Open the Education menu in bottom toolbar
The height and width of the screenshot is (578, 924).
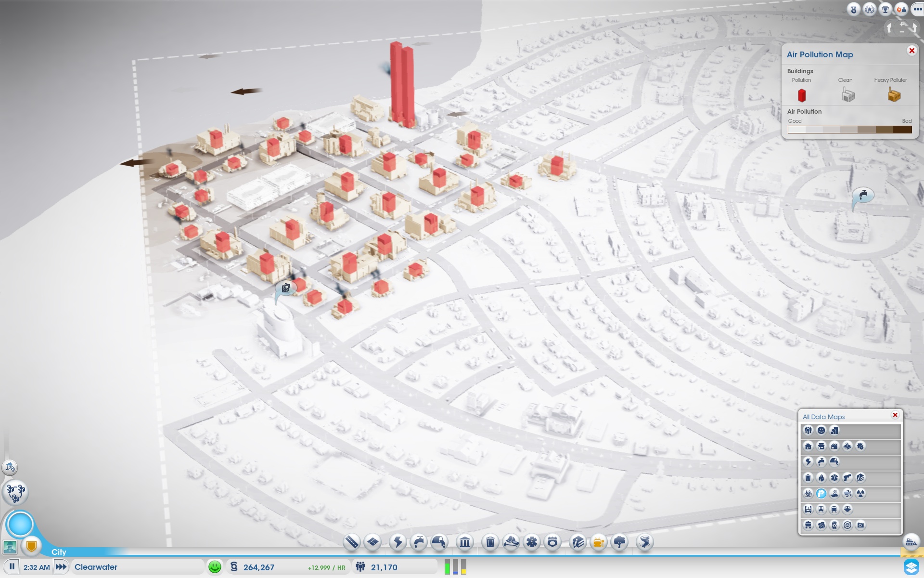[x=577, y=542]
